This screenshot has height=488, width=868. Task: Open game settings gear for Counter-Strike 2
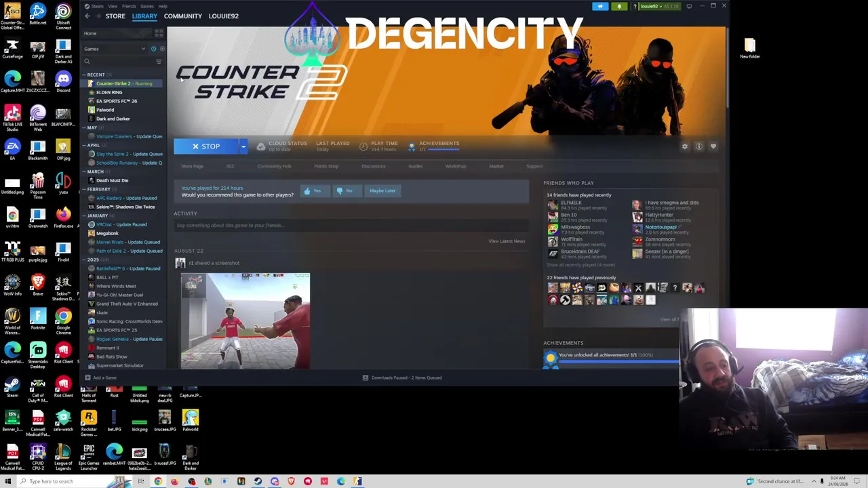point(685,146)
